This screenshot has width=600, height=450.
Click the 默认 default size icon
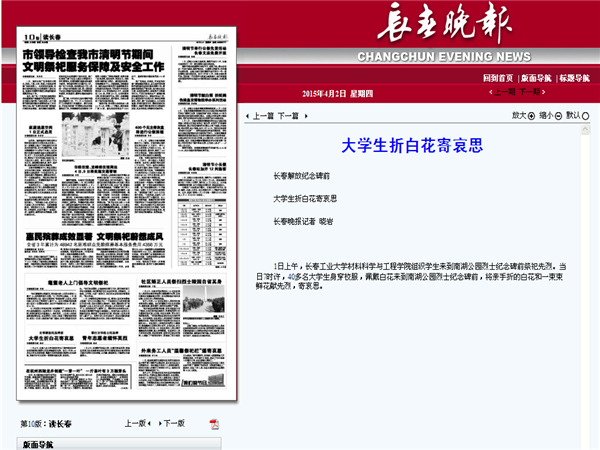tap(584, 116)
